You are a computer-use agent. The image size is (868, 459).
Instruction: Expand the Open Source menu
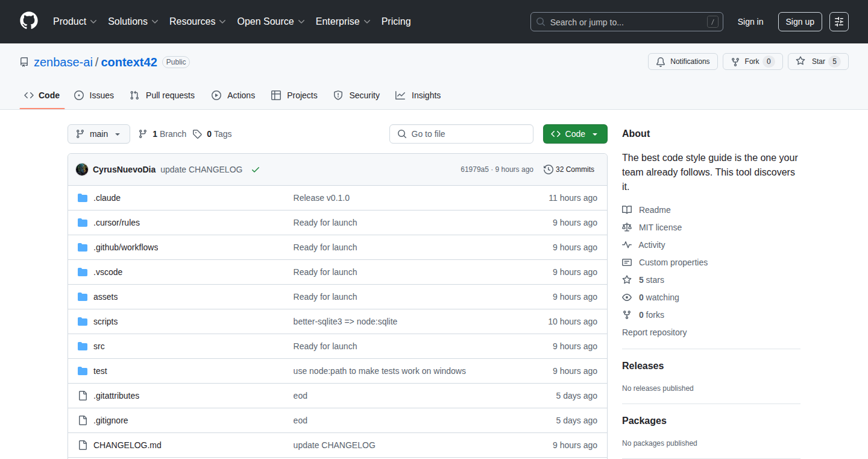pyautogui.click(x=271, y=21)
